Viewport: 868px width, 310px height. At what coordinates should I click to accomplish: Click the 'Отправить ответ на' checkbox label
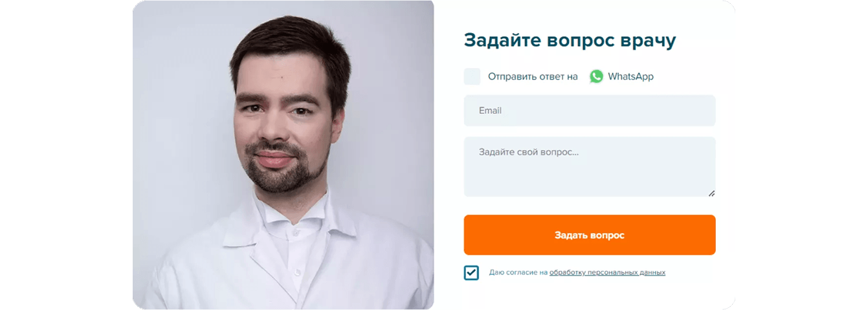click(533, 76)
